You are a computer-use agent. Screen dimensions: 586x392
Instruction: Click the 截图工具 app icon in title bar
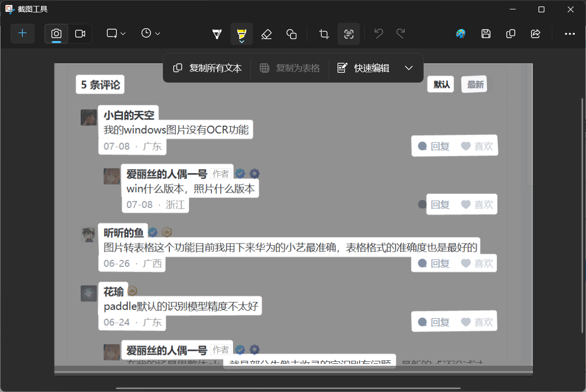[x=9, y=9]
